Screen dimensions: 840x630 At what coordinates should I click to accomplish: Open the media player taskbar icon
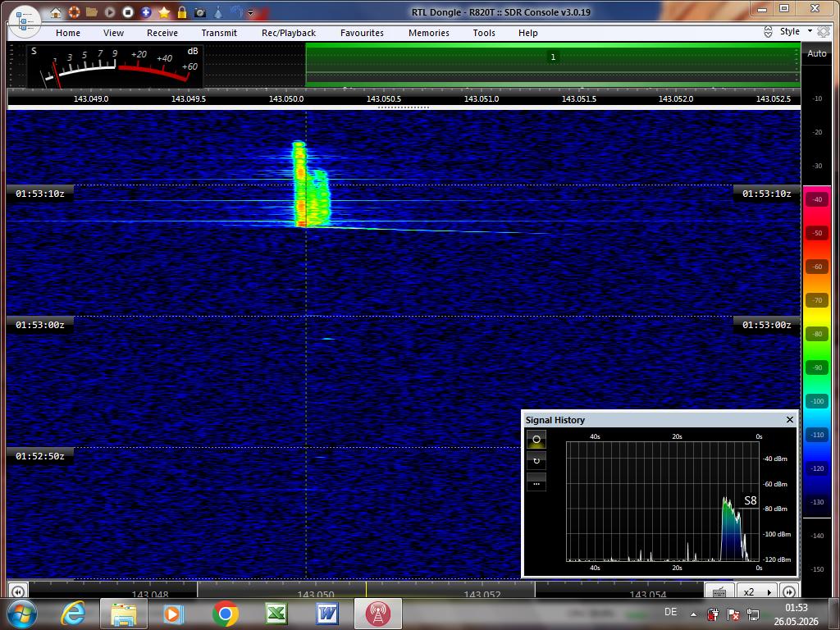tap(174, 614)
